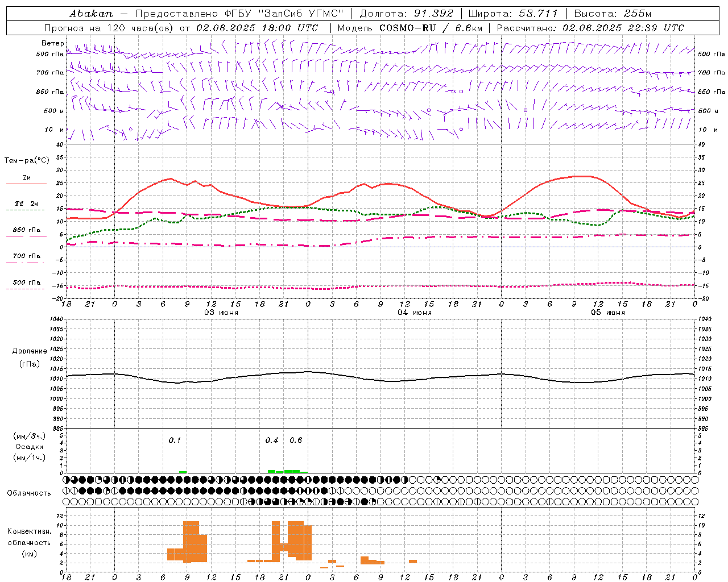Click the 0.4 precipitation amount value
The height and width of the screenshot is (582, 728).
[x=272, y=440]
